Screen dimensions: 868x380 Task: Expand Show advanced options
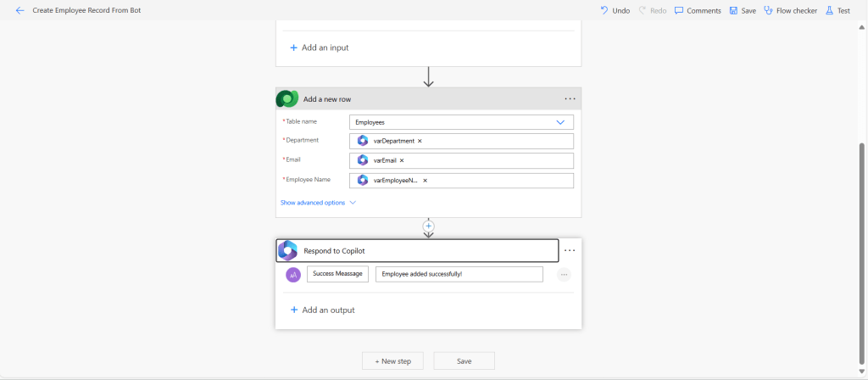point(318,203)
